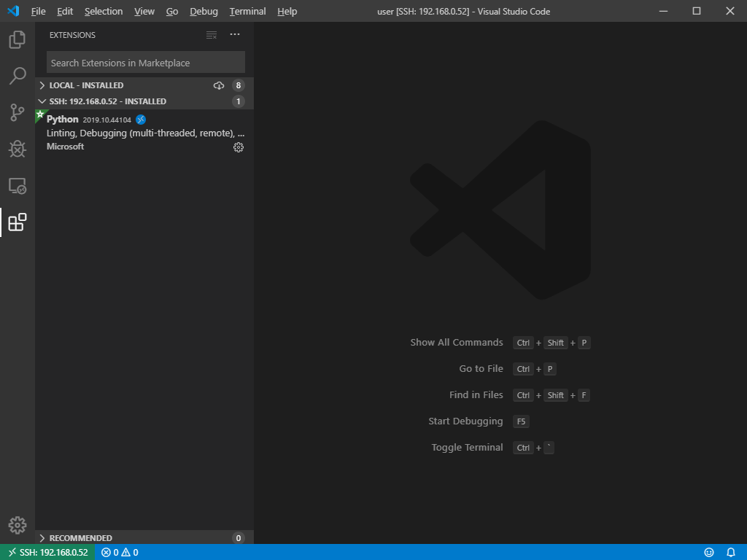This screenshot has height=560, width=747.
Task: Click the Microsoft publisher label
Action: [65, 147]
